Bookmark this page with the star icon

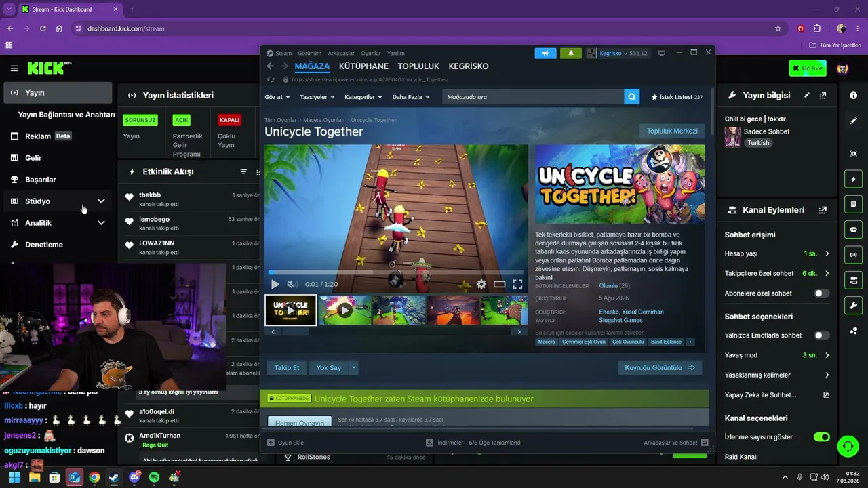click(x=778, y=28)
